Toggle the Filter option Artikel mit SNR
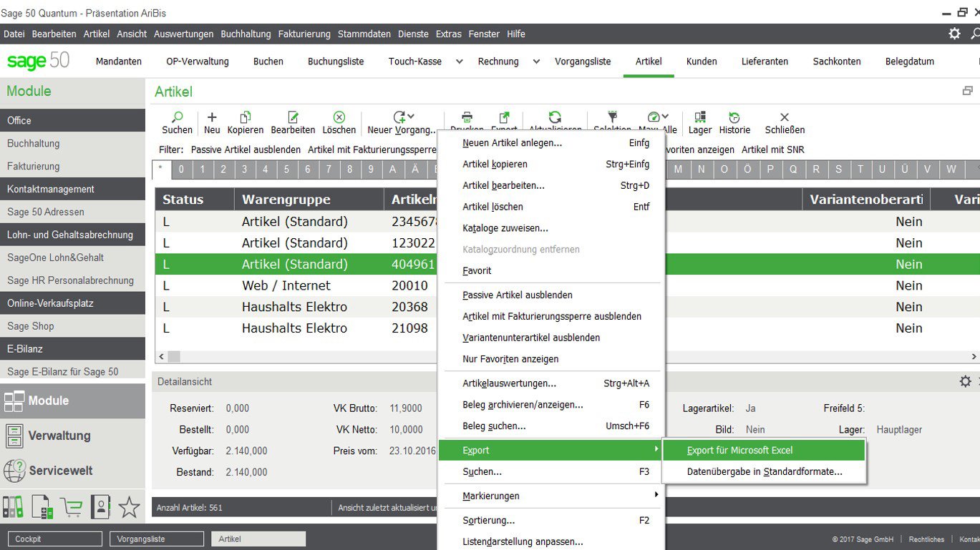 pyautogui.click(x=773, y=150)
